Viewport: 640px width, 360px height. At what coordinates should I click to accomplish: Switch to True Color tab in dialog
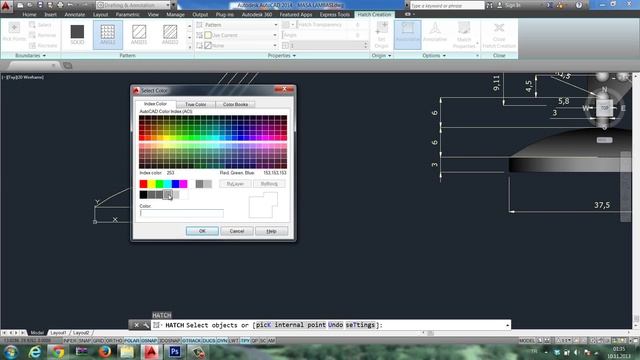196,104
